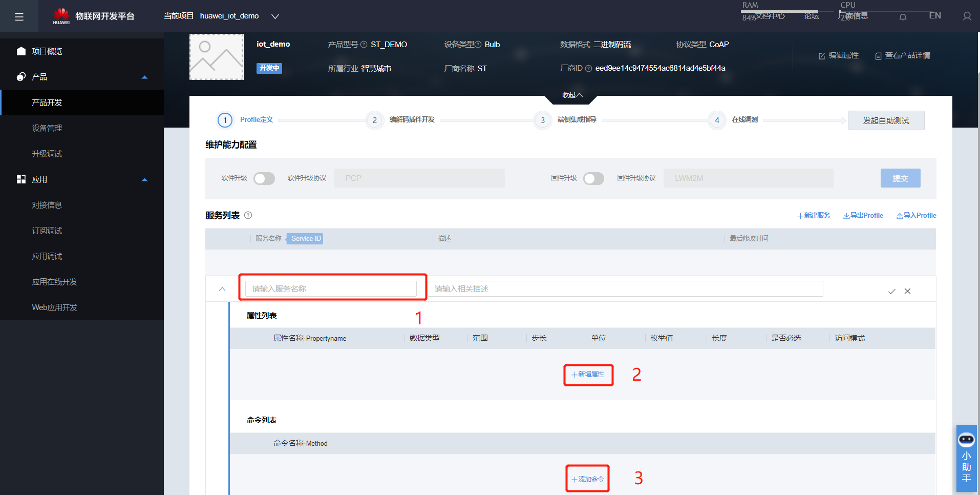Open the user account icon
The image size is (980, 495).
[x=967, y=16]
